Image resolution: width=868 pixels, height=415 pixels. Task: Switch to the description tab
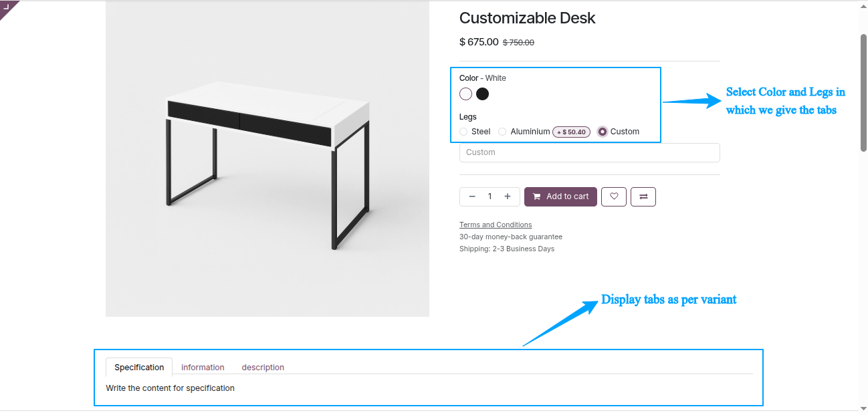click(263, 367)
